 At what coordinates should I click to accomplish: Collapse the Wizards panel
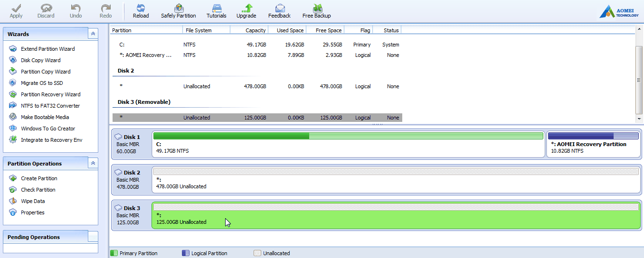(93, 34)
